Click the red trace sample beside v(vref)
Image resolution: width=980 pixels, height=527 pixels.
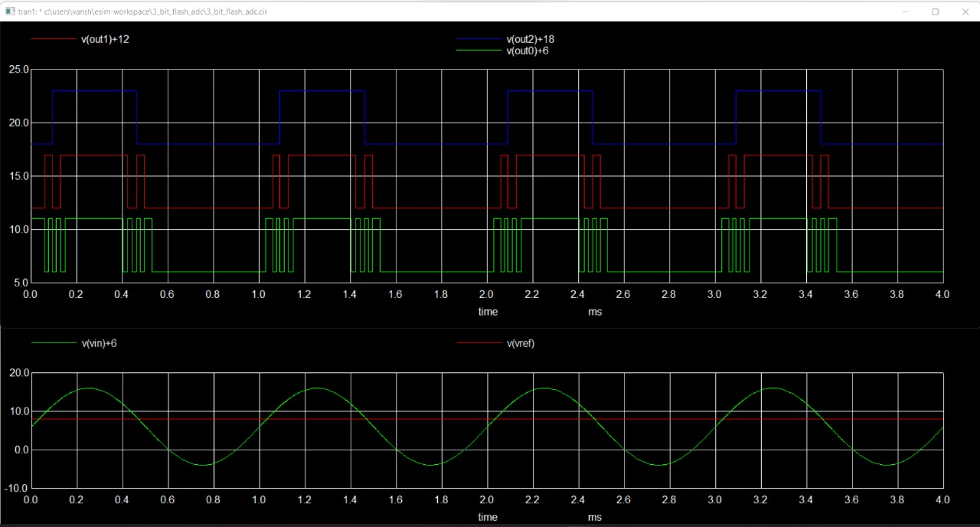(479, 343)
